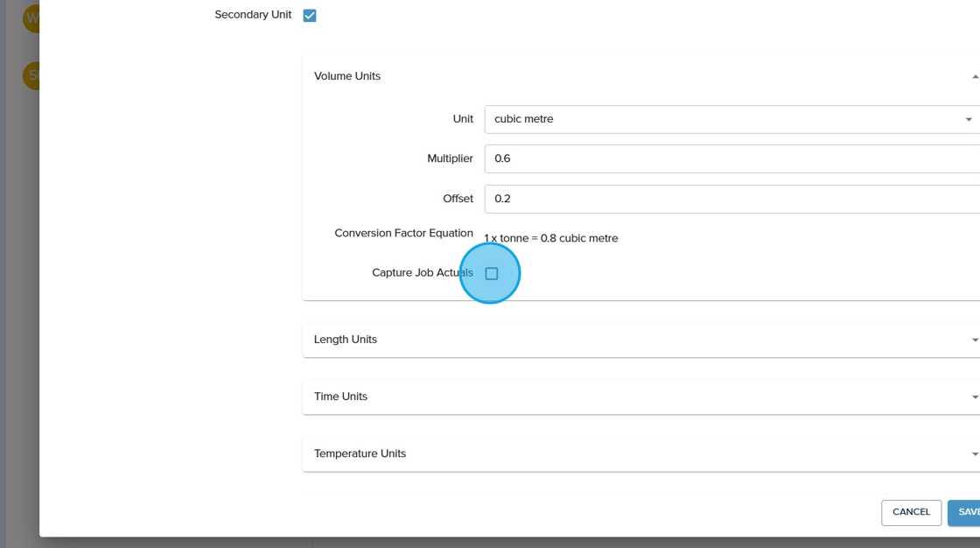Open the Temperature Units panel title
Screen dimensions: 980x548
tap(360, 453)
